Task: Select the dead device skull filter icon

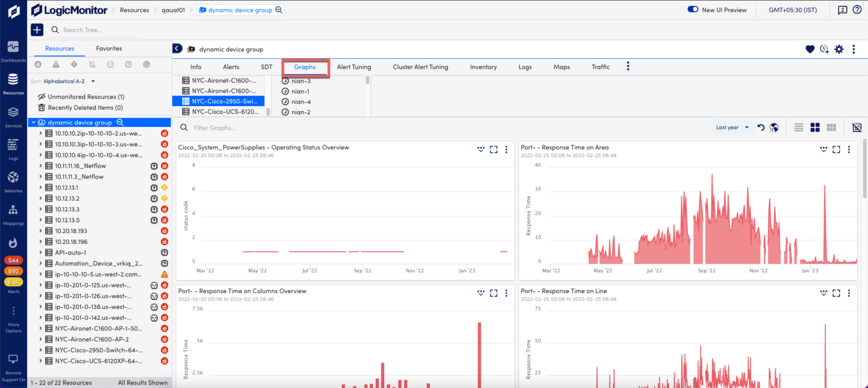Action: [x=110, y=64]
